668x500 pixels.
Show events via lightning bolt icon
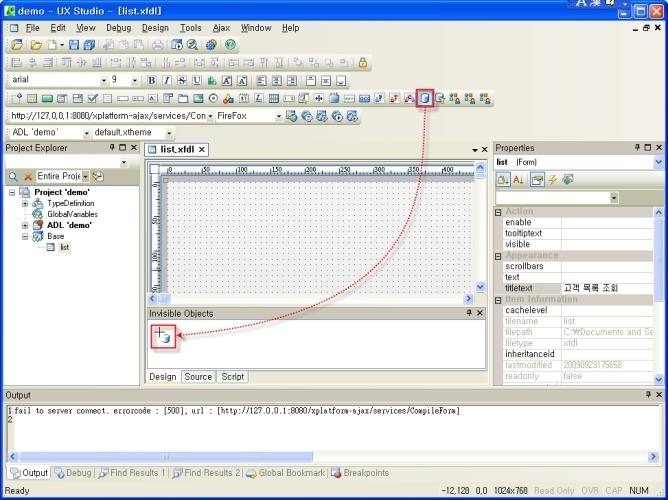[553, 180]
